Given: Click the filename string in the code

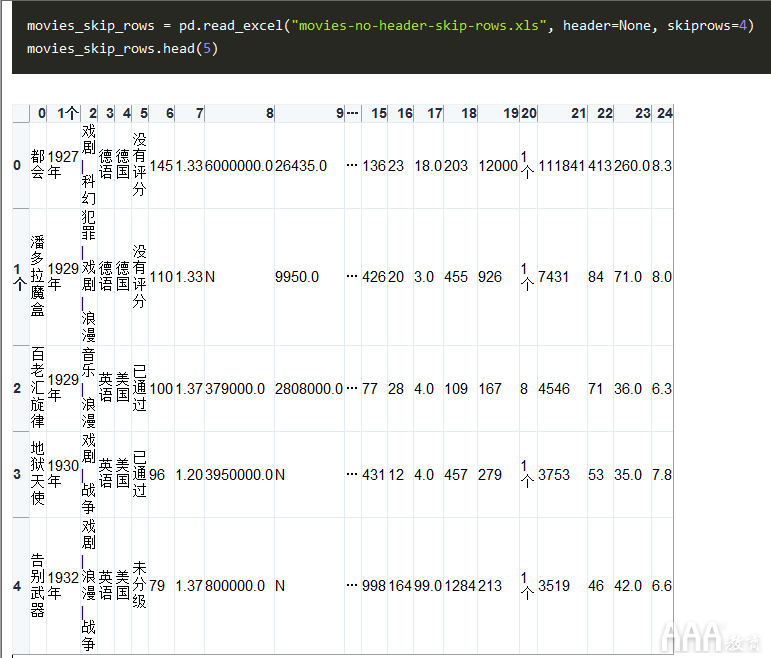Looking at the screenshot, I should point(418,26).
